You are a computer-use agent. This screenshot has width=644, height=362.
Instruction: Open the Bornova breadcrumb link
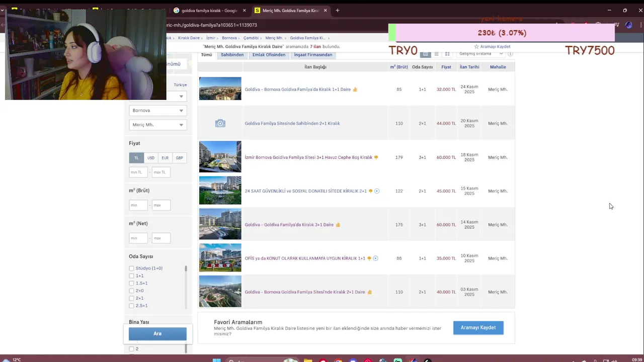click(229, 38)
